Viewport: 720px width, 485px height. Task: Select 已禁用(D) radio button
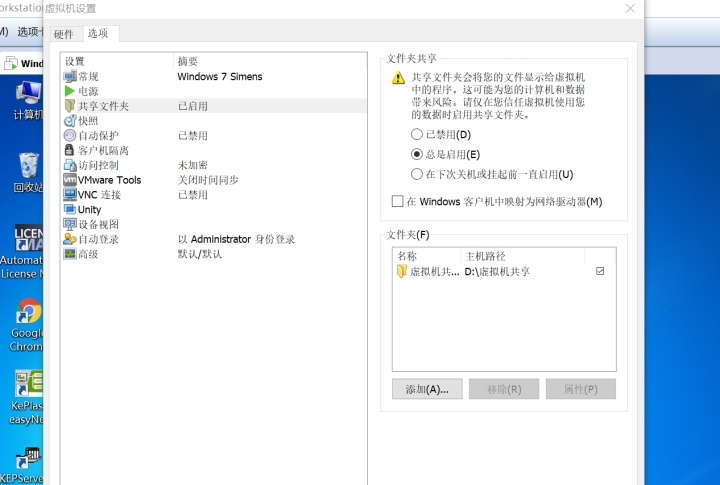(x=416, y=134)
